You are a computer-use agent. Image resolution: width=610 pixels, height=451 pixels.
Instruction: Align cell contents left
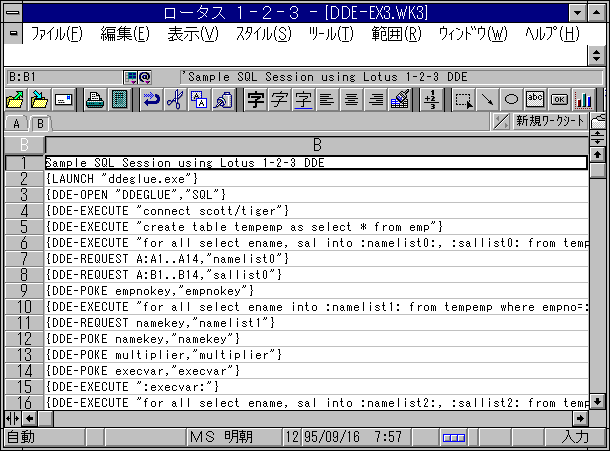click(x=327, y=100)
